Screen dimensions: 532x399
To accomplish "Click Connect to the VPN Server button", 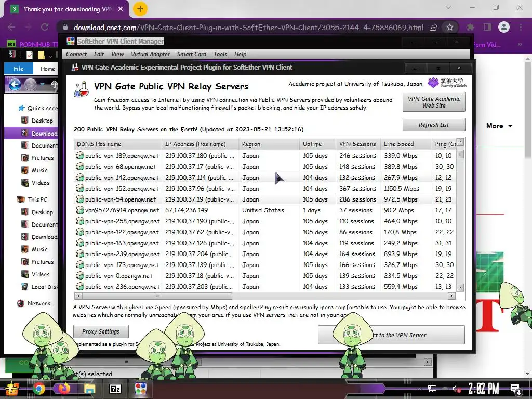I will [x=391, y=335].
